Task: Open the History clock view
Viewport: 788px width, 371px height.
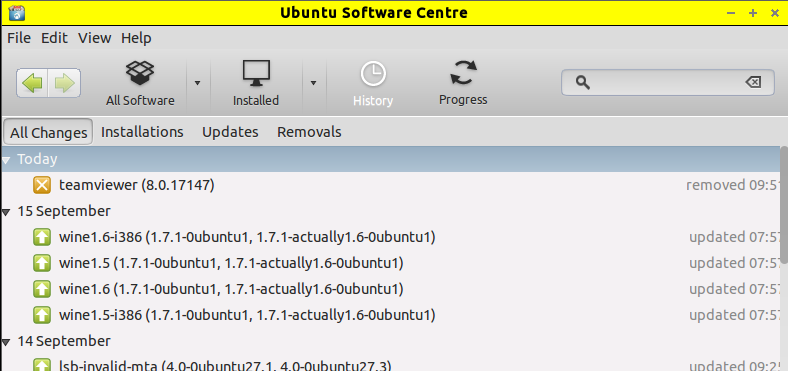Action: [x=372, y=83]
